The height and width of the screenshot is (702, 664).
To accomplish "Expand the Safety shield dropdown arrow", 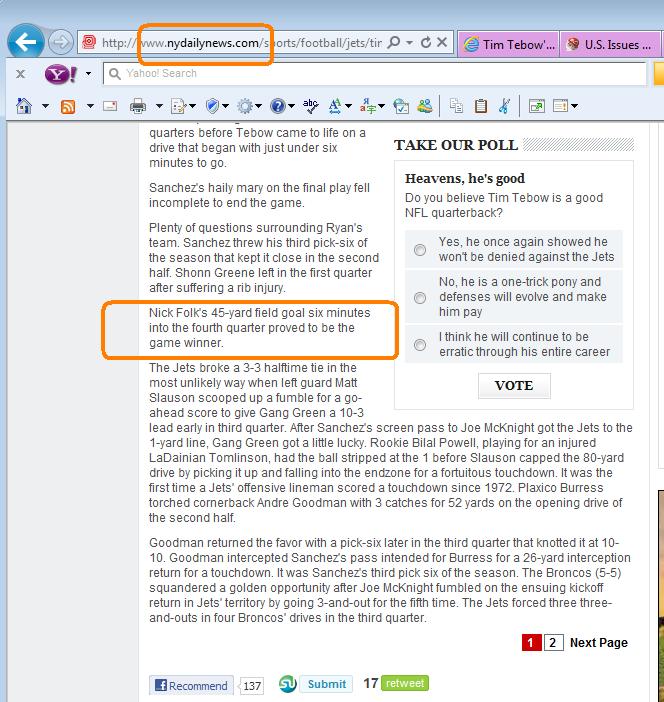I will [x=225, y=106].
